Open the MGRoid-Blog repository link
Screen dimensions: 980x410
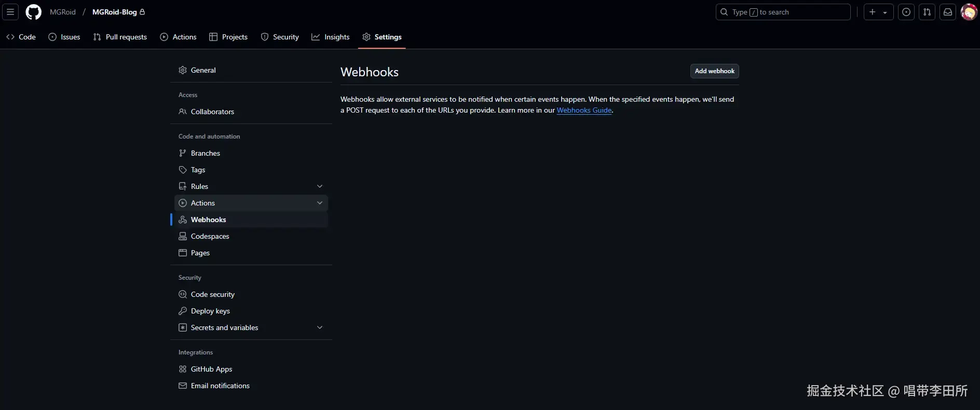[115, 12]
